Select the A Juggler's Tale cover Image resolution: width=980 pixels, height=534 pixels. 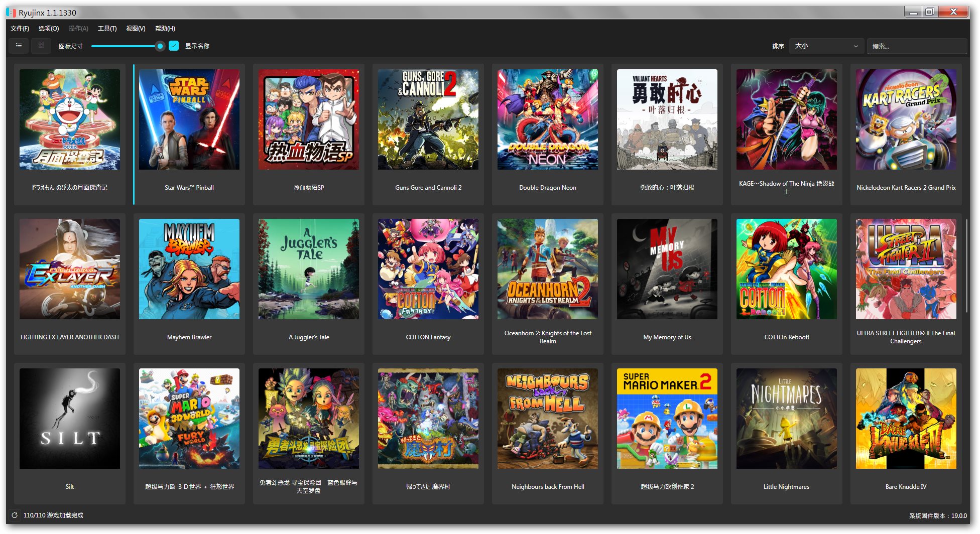(309, 269)
